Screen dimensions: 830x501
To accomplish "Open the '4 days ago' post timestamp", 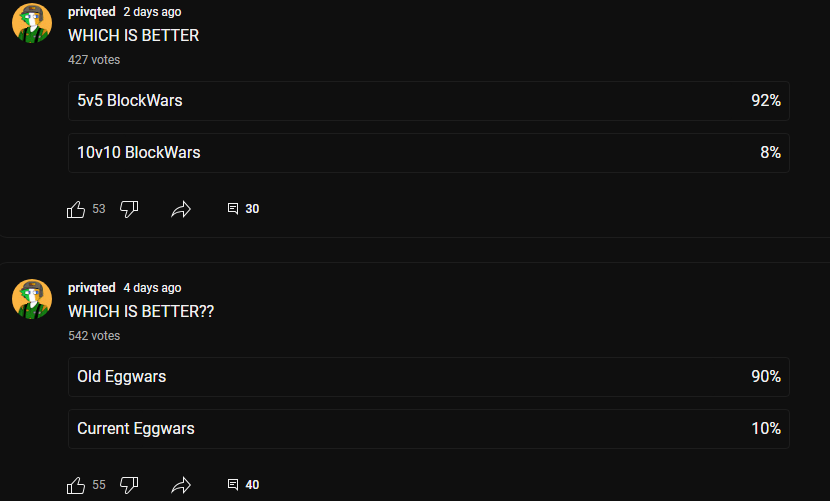I will click(152, 288).
